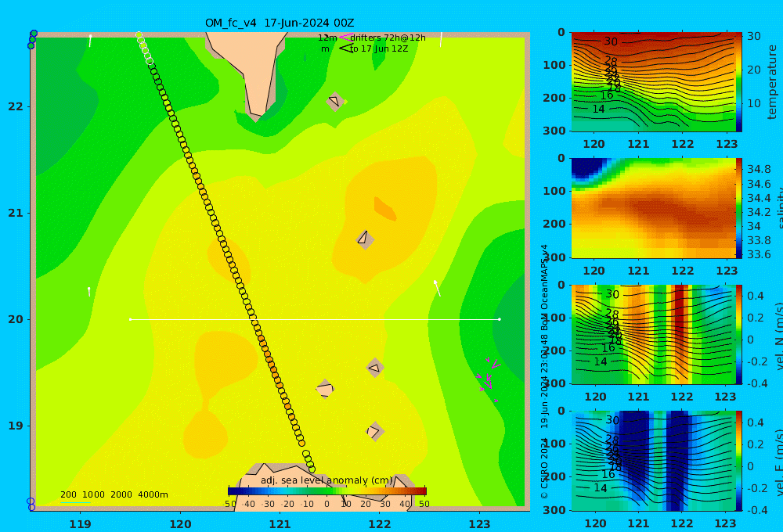The image size is (783, 532).
Task: Click the 'temperature' colorbar axis title
Action: [x=772, y=82]
